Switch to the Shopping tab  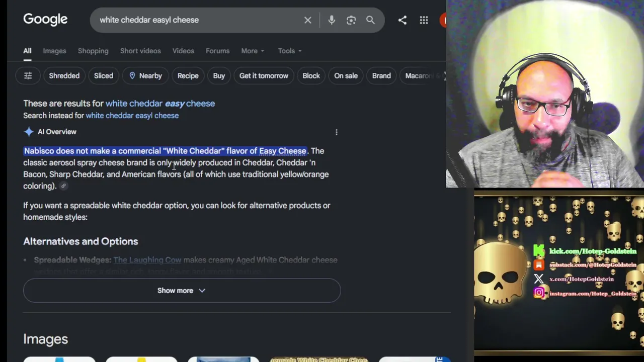pos(93,51)
